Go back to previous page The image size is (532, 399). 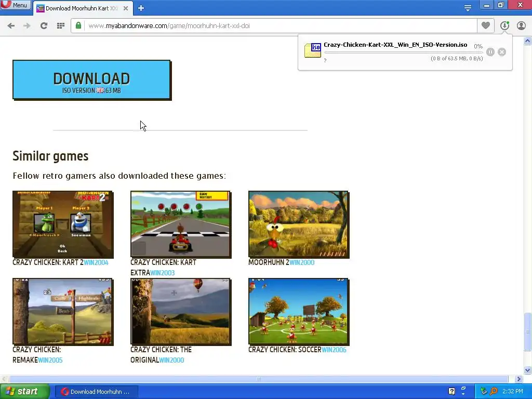[x=11, y=26]
